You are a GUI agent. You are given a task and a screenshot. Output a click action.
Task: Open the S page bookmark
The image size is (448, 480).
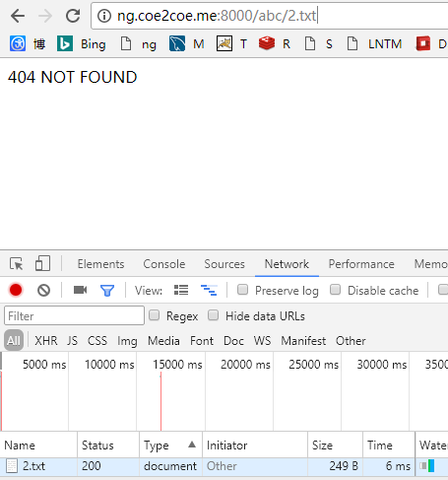318,44
